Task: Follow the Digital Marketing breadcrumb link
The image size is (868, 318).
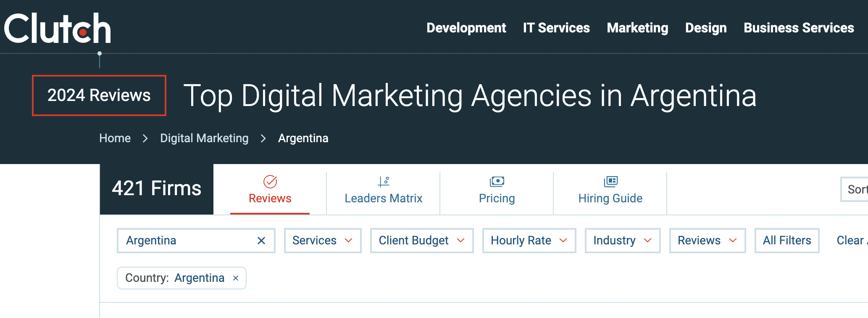Action: (204, 138)
